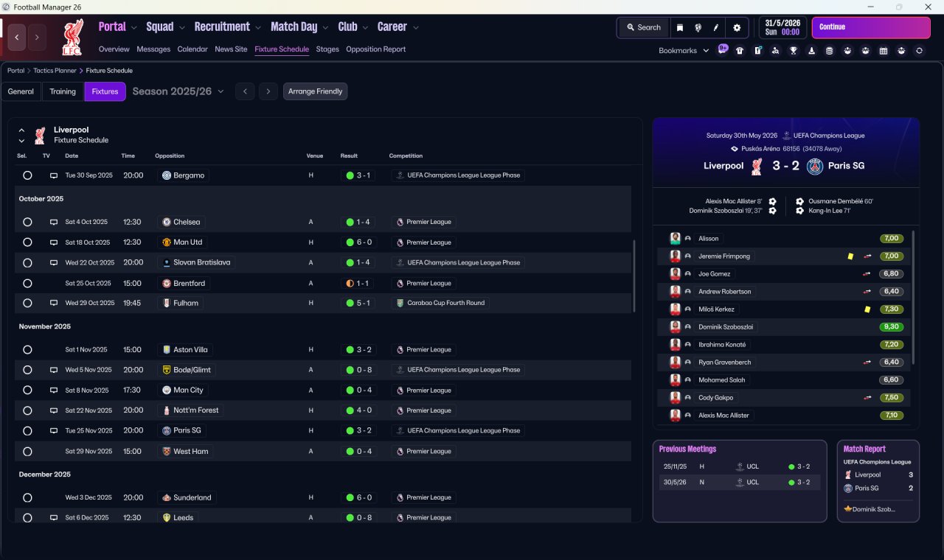
Task: Open Dominik Szoboszlai's 9,30 rating badge
Action: 891,327
